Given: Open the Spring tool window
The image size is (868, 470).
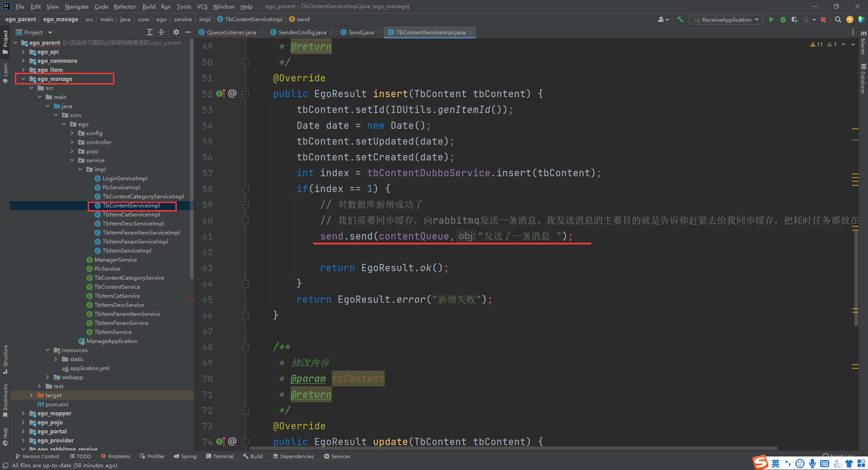Looking at the screenshot, I should (185, 456).
